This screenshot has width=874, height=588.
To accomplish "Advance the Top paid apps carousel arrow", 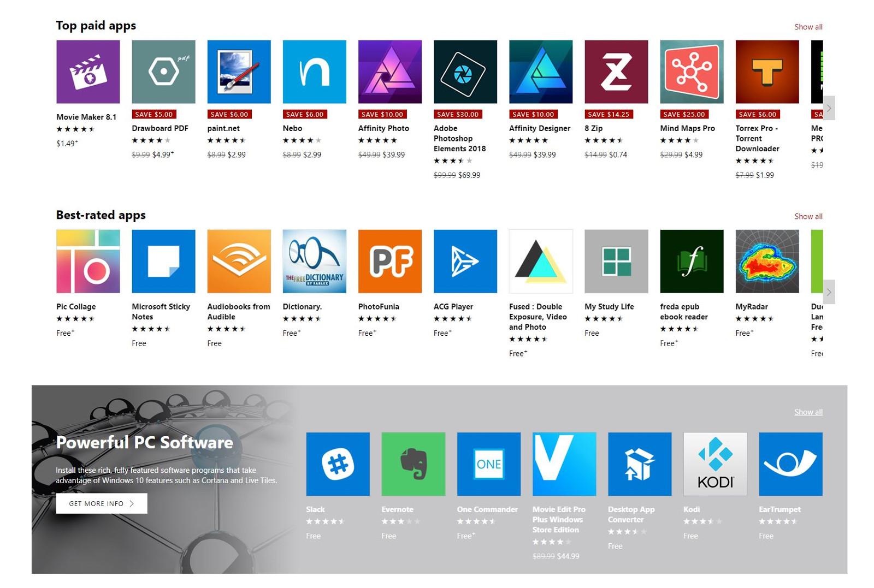I will (x=829, y=108).
